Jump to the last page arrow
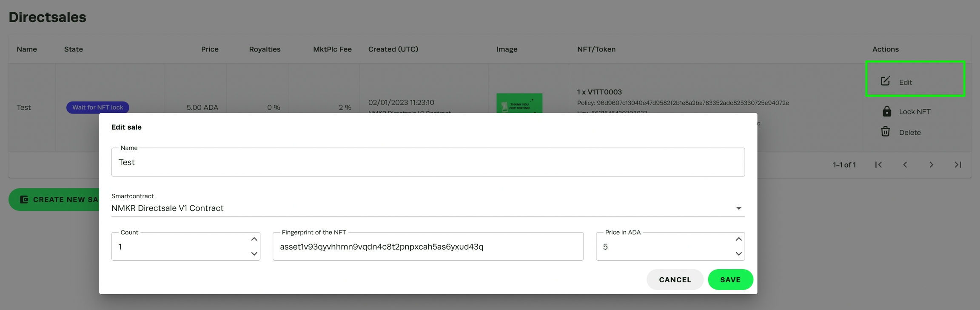This screenshot has width=980, height=310. (x=957, y=165)
